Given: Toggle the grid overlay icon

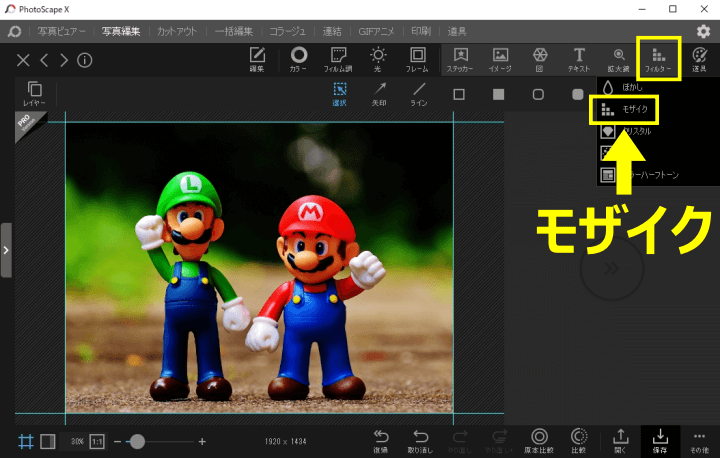Looking at the screenshot, I should (26, 441).
